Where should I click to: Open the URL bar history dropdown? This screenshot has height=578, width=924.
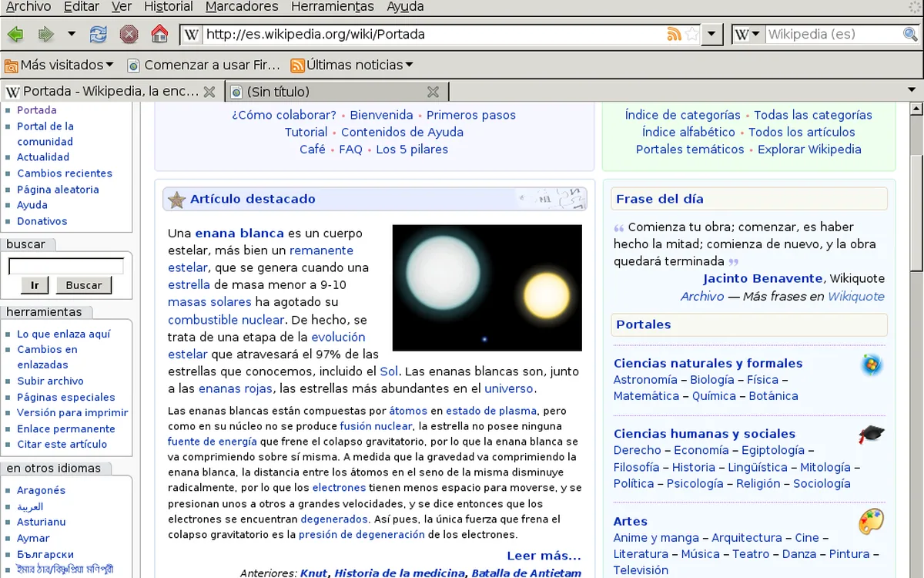(x=712, y=34)
